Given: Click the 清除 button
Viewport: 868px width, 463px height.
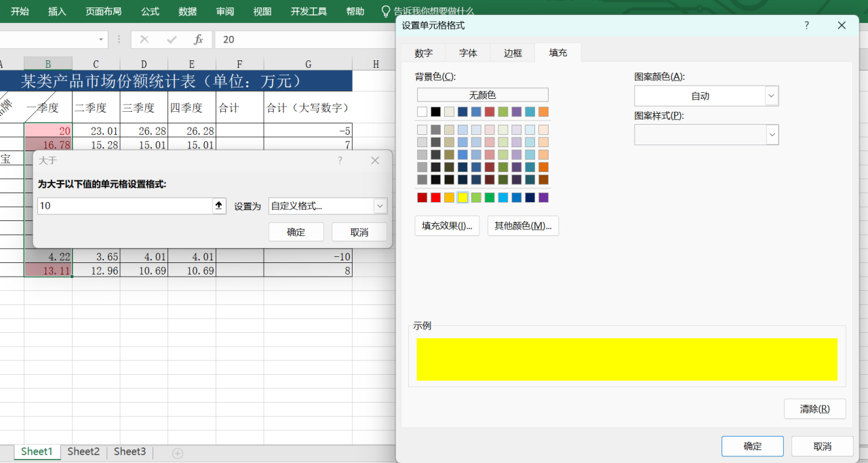Looking at the screenshot, I should coord(814,409).
